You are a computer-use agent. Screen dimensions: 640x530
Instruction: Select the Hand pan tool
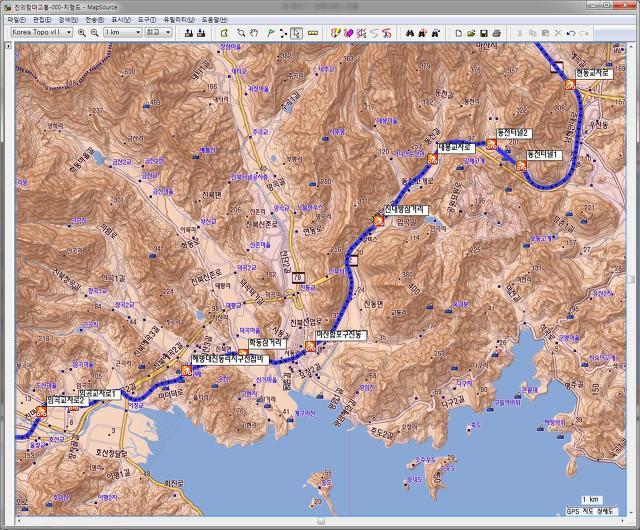pyautogui.click(x=254, y=33)
